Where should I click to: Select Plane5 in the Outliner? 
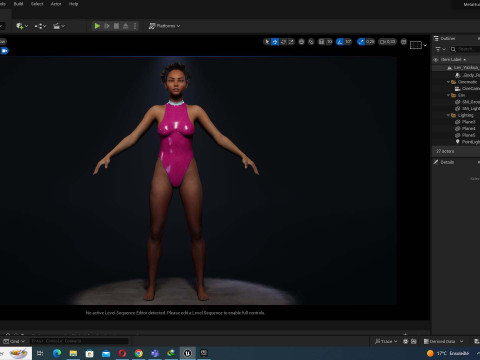(456, 135)
